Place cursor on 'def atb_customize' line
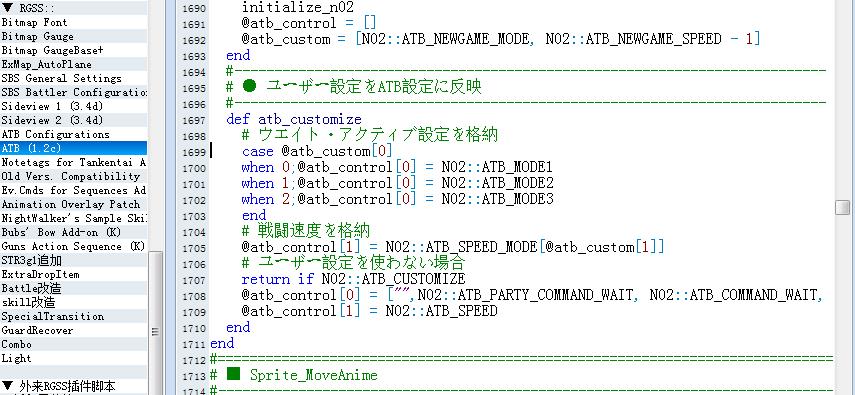Image resolution: width=855 pixels, height=395 pixels. point(294,119)
